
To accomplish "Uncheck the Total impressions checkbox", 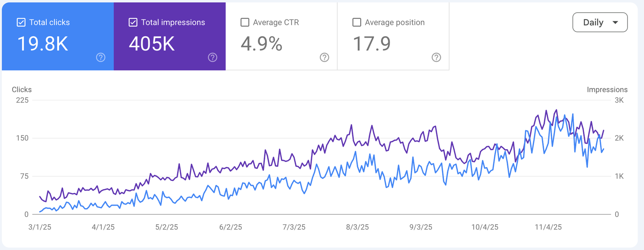I will (133, 23).
